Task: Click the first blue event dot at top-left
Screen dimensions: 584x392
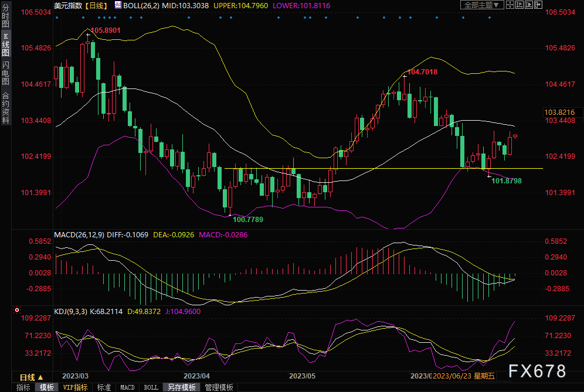Action: pyautogui.click(x=56, y=17)
